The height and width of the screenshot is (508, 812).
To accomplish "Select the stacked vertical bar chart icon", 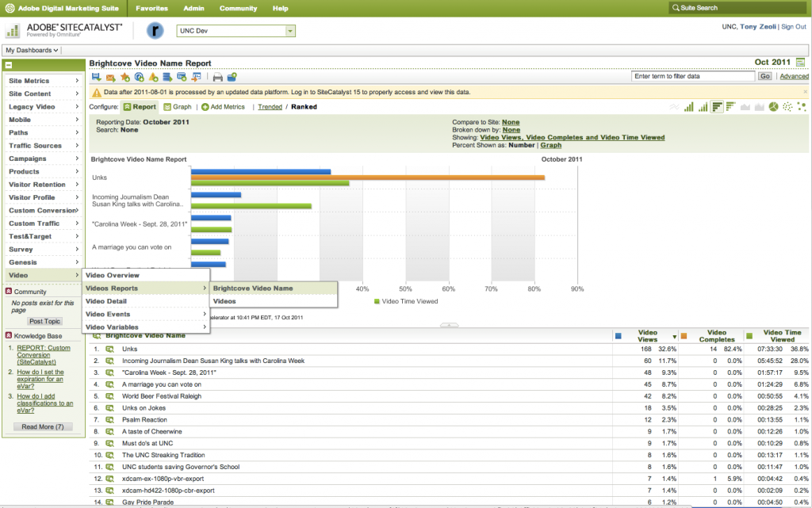I will pyautogui.click(x=703, y=106).
